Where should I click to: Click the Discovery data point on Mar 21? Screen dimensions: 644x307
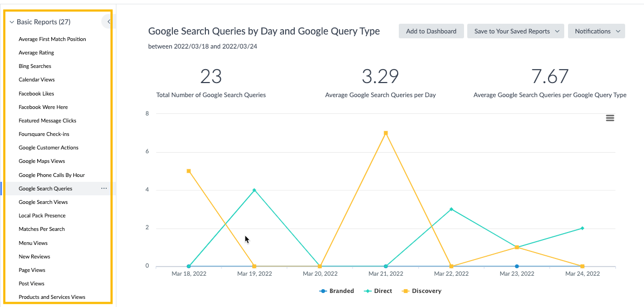click(386, 133)
